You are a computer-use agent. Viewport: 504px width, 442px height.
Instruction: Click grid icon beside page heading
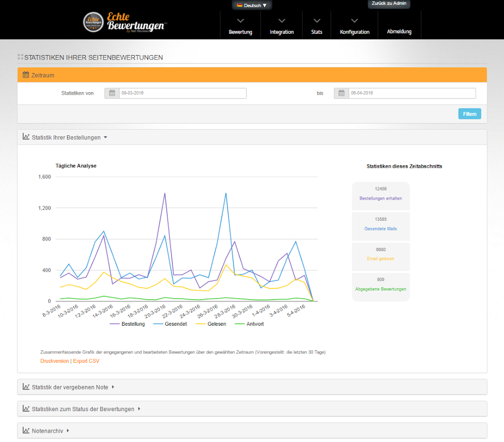pos(20,57)
